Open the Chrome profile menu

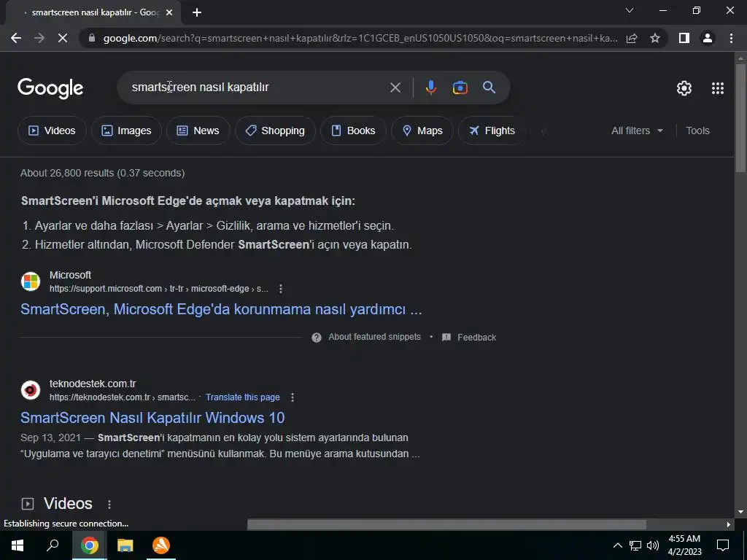708,38
